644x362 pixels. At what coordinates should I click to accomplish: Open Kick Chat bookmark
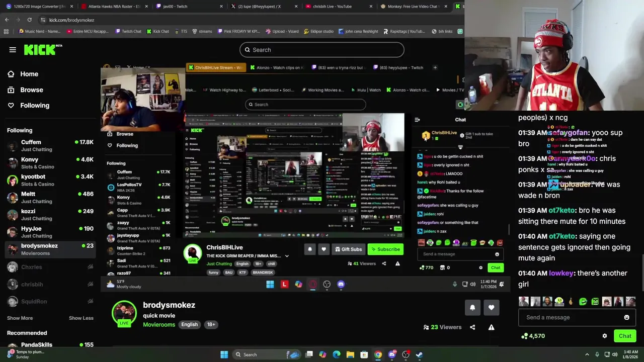(x=157, y=31)
